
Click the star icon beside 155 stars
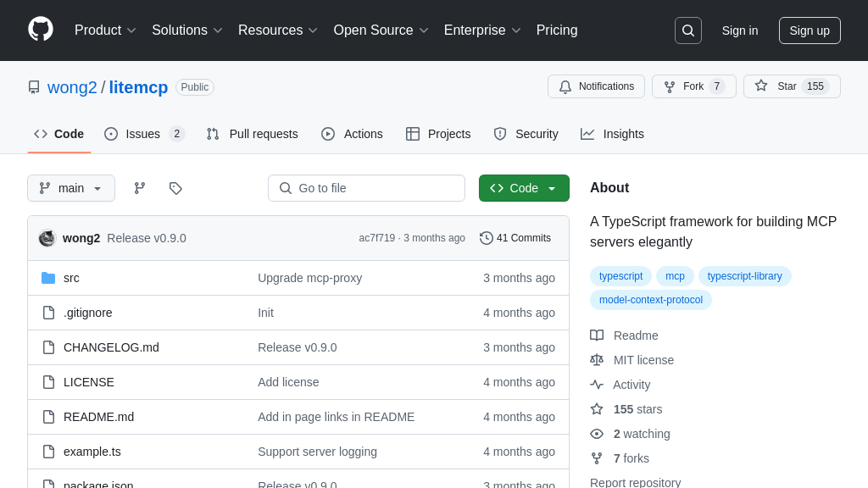(x=597, y=409)
